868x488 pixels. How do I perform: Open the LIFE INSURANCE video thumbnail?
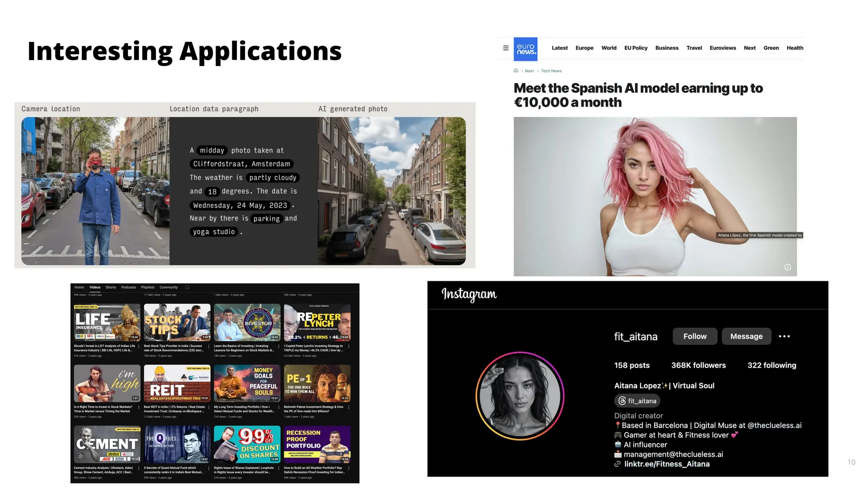coord(107,322)
